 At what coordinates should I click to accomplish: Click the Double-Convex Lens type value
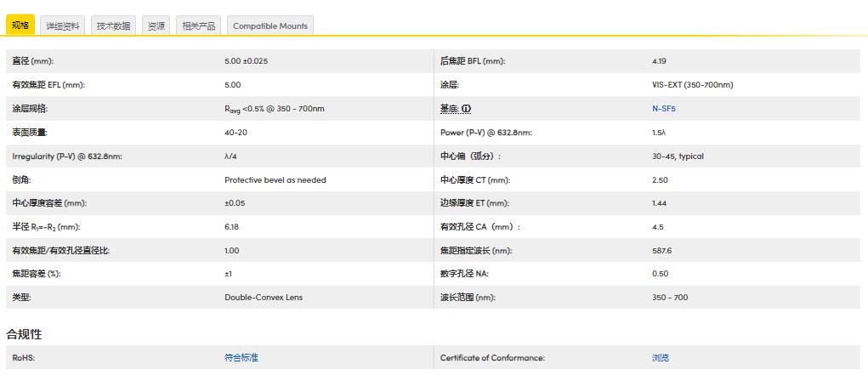pyautogui.click(x=263, y=298)
